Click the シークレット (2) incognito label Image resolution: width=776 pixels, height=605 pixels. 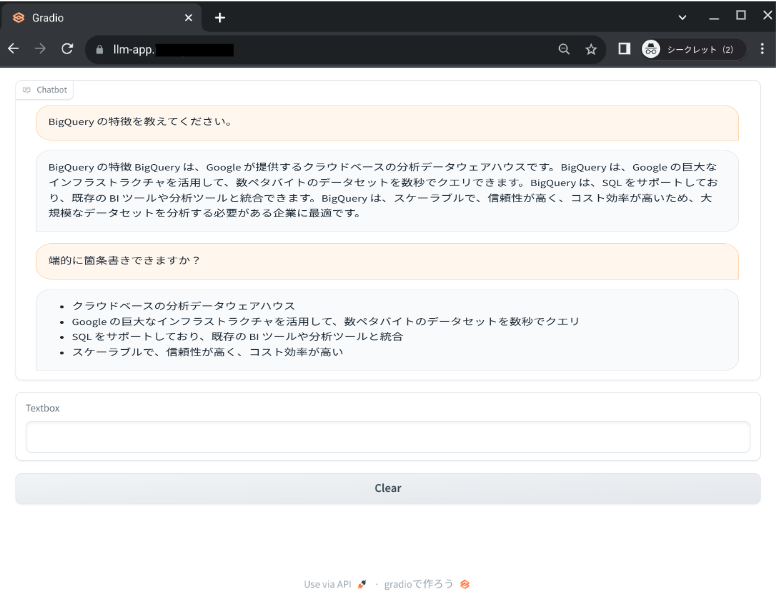click(x=700, y=50)
